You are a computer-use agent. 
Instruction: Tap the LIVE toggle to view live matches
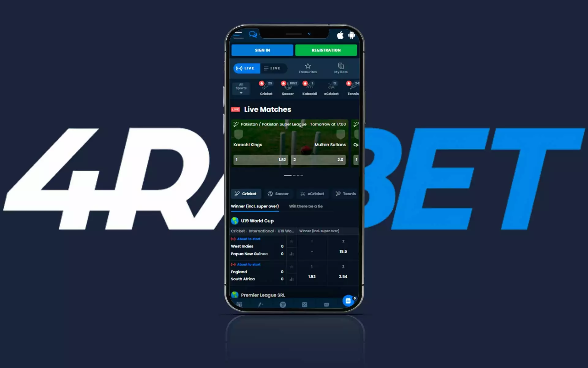tap(246, 68)
